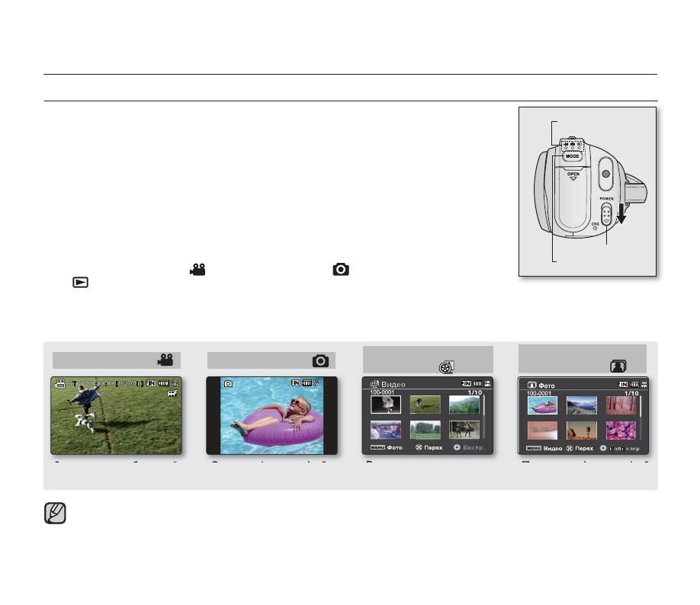This screenshot has height=605, width=700.
Task: Click the round record button on camcorder
Action: click(605, 174)
